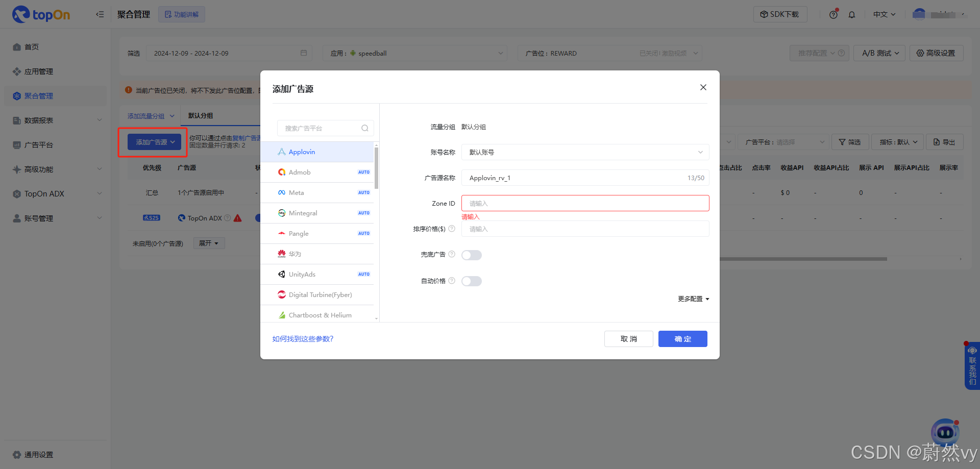
Task: Focus the 搜索广告平台 search box
Action: pos(325,128)
